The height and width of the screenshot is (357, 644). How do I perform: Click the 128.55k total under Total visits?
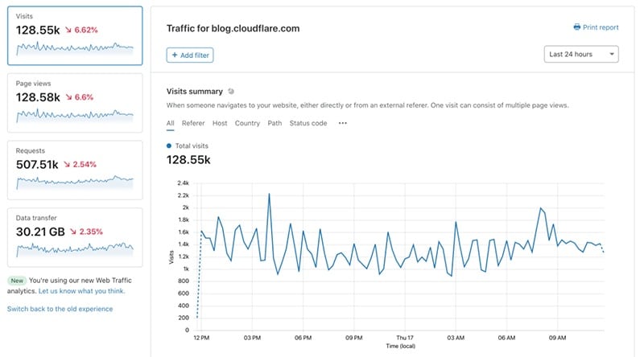pos(188,160)
